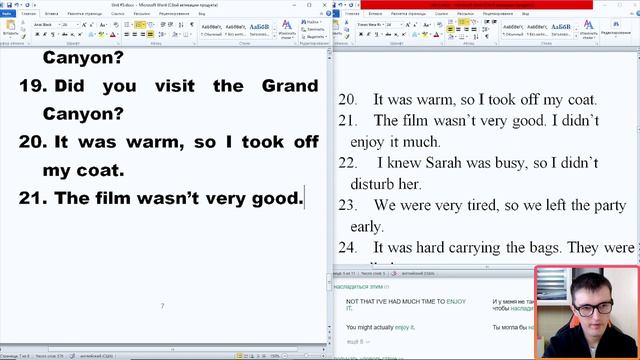This screenshot has height=360, width=640.
Task: Click Editing binoculars icon in right Word window
Action: [x=616, y=24]
